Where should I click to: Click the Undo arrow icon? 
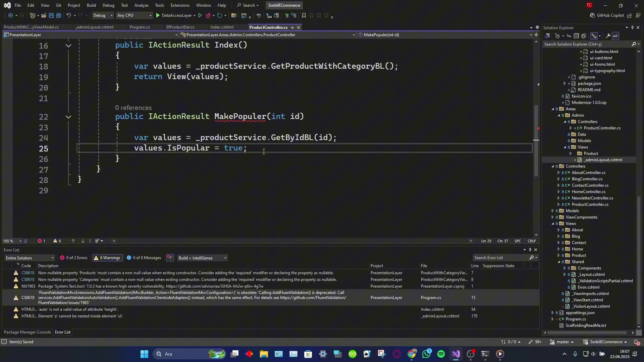(x=68, y=15)
